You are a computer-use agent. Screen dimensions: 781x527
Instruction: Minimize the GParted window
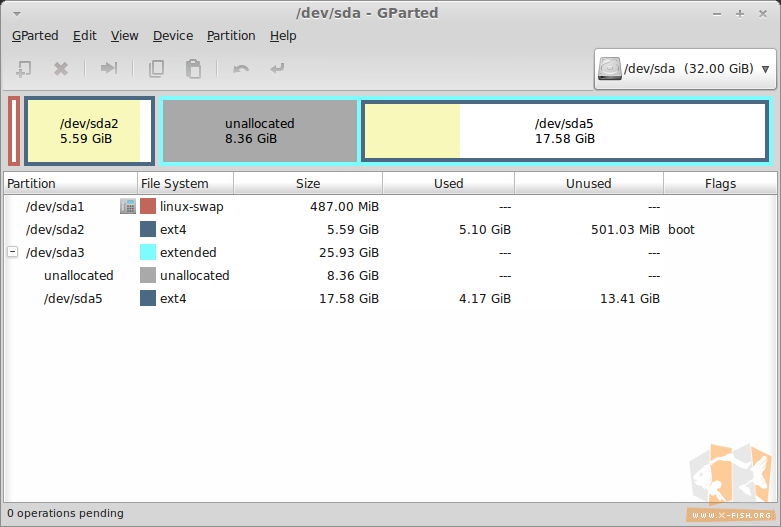(717, 14)
